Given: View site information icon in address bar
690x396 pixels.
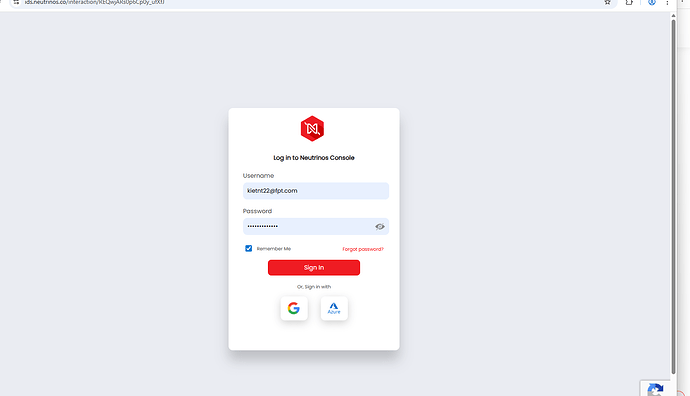Looking at the screenshot, I should (x=16, y=2).
